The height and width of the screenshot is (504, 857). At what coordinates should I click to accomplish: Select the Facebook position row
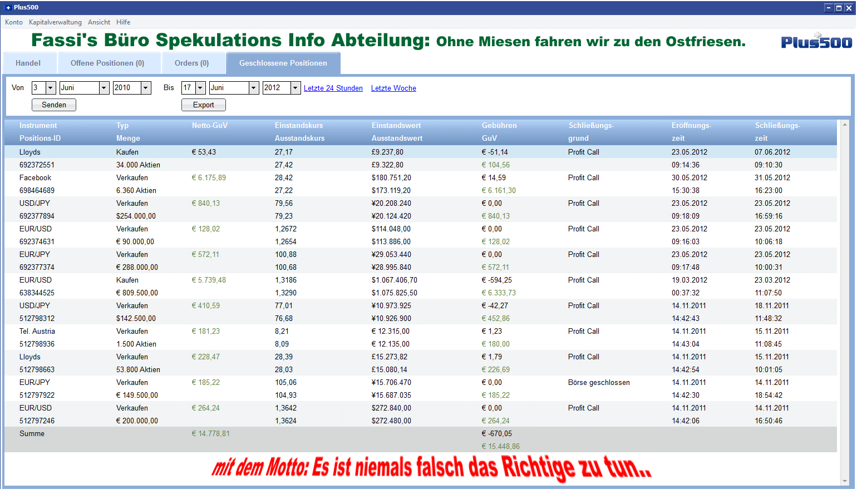pyautogui.click(x=421, y=184)
